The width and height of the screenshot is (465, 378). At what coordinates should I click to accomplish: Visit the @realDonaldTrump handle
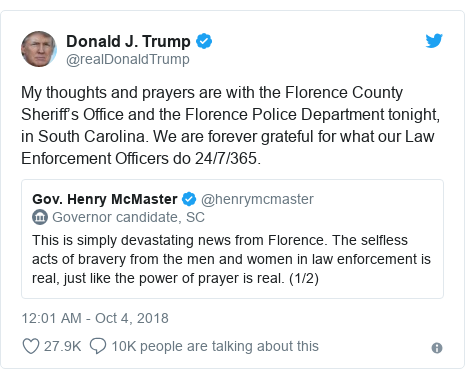[128, 59]
